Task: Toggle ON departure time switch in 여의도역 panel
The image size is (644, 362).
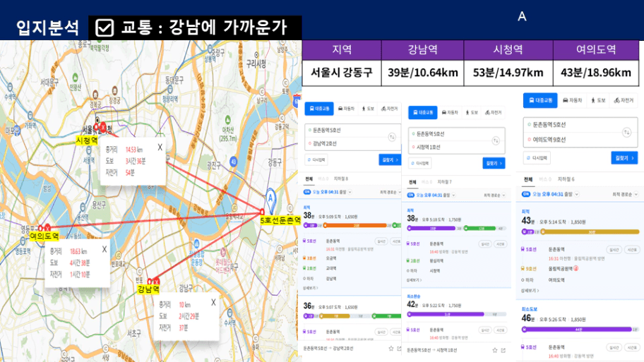Action: coord(526,194)
